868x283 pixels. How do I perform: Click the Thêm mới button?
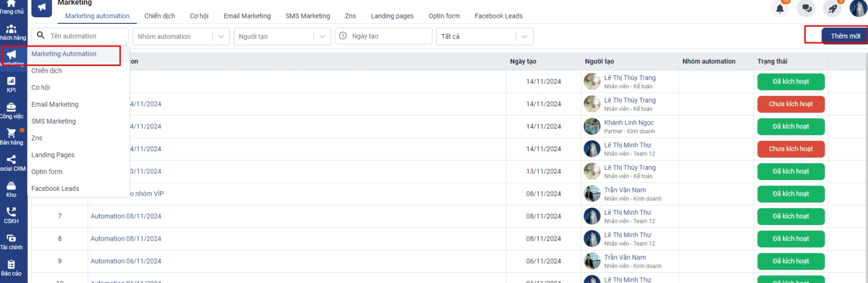click(x=845, y=36)
